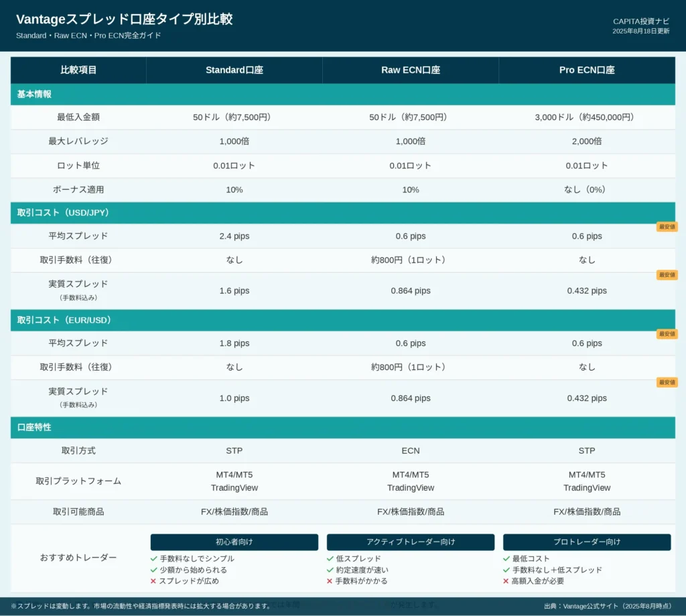Click the CAPITA投資ナビ site name

pos(641,21)
